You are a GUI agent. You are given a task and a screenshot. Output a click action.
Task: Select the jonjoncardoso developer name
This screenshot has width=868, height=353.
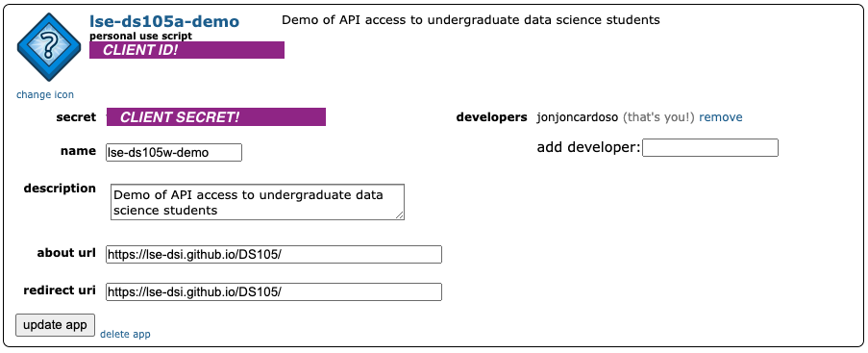(x=578, y=117)
